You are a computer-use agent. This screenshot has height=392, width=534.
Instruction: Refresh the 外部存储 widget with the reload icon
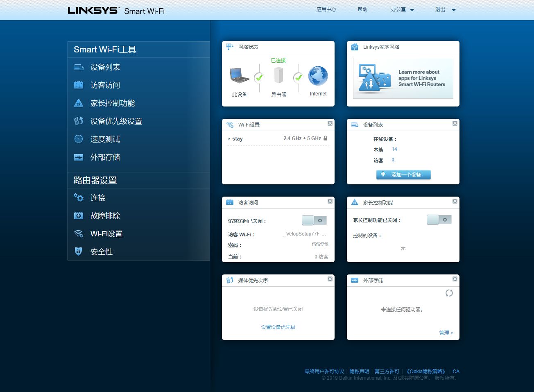point(449,293)
